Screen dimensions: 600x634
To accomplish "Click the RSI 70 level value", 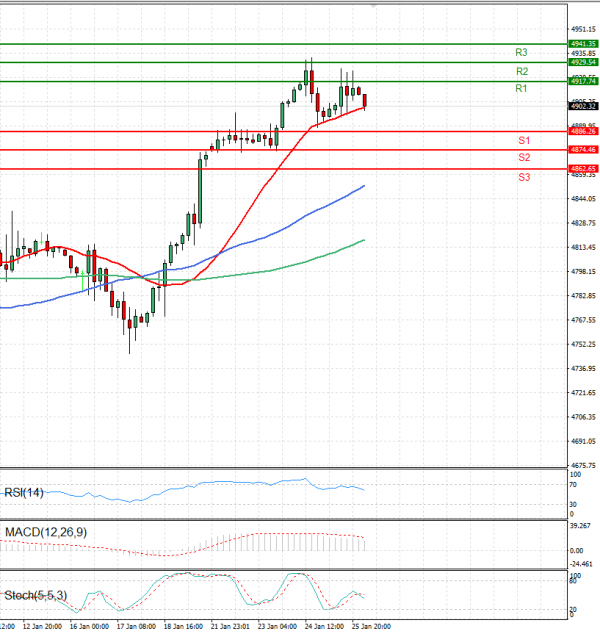I will point(573,485).
